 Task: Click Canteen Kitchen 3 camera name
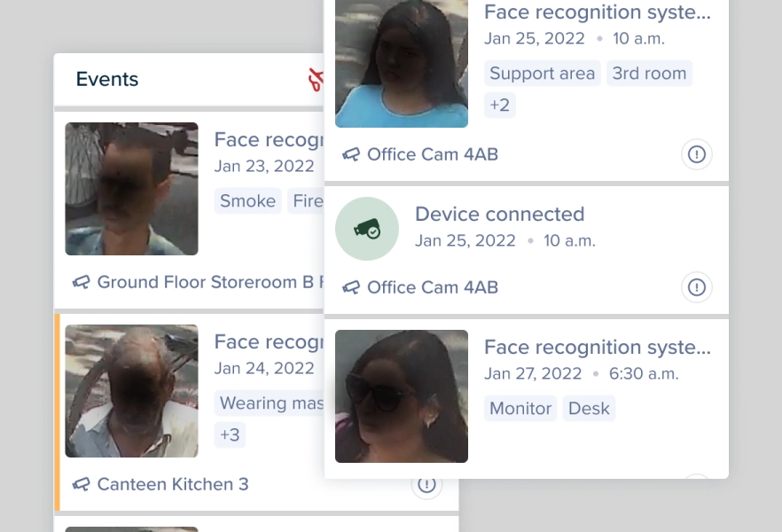(x=173, y=484)
